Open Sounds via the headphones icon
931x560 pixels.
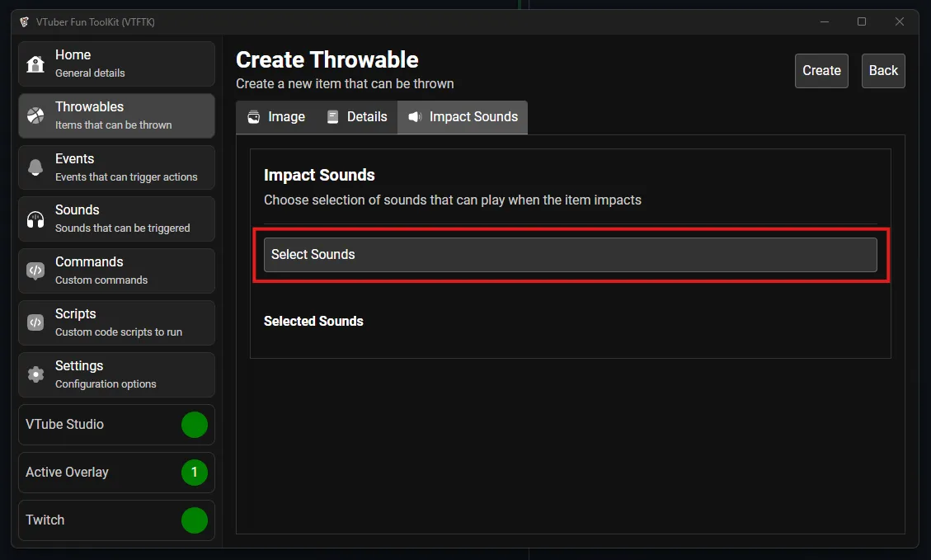click(36, 219)
